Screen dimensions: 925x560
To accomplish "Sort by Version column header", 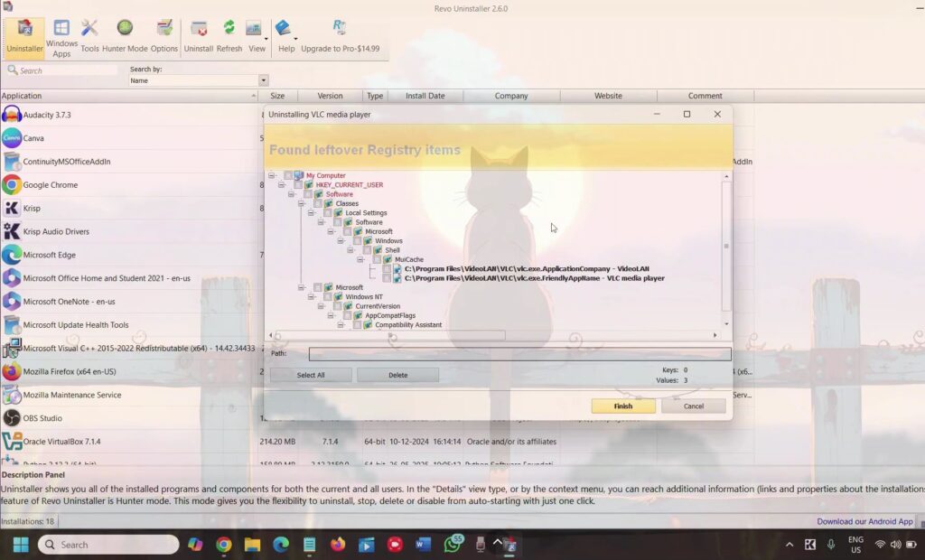I will [x=330, y=96].
